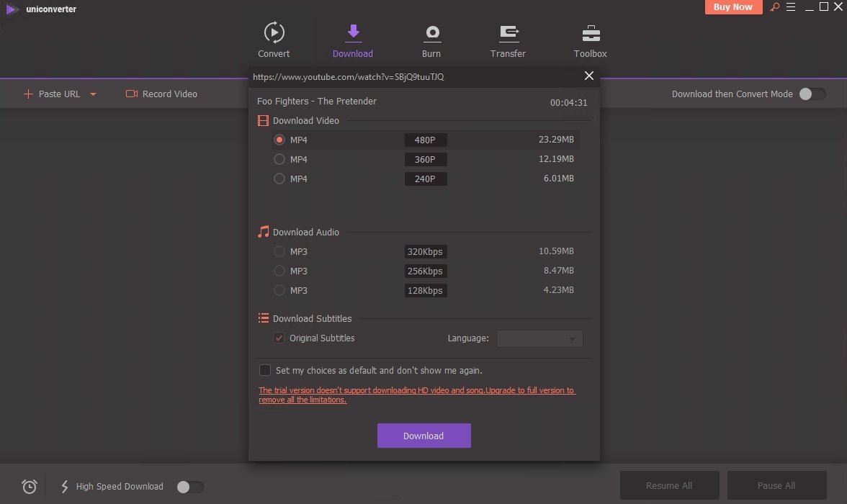Screen dimensions: 847x504
Task: Expand the Paste URL dropdown arrow
Action: pos(93,94)
